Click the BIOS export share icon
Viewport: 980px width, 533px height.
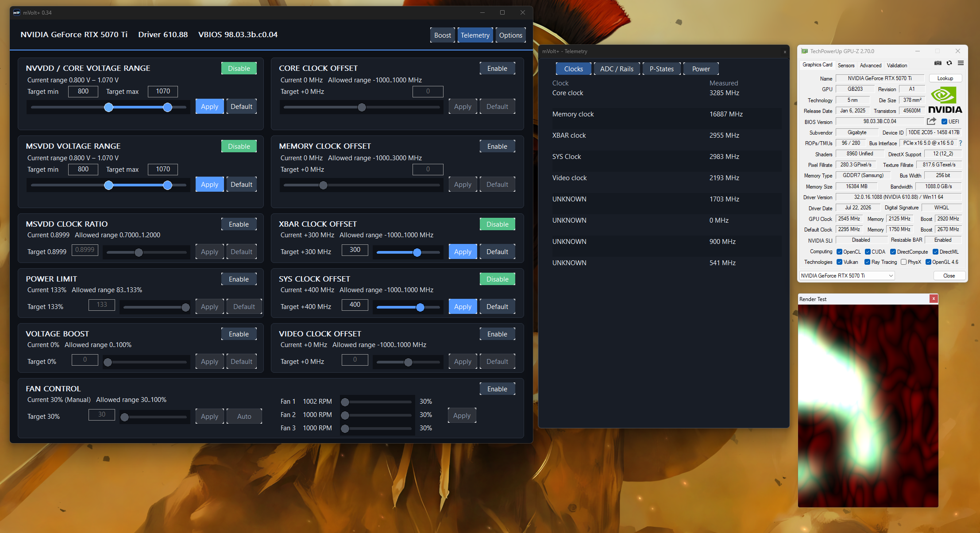(x=931, y=121)
